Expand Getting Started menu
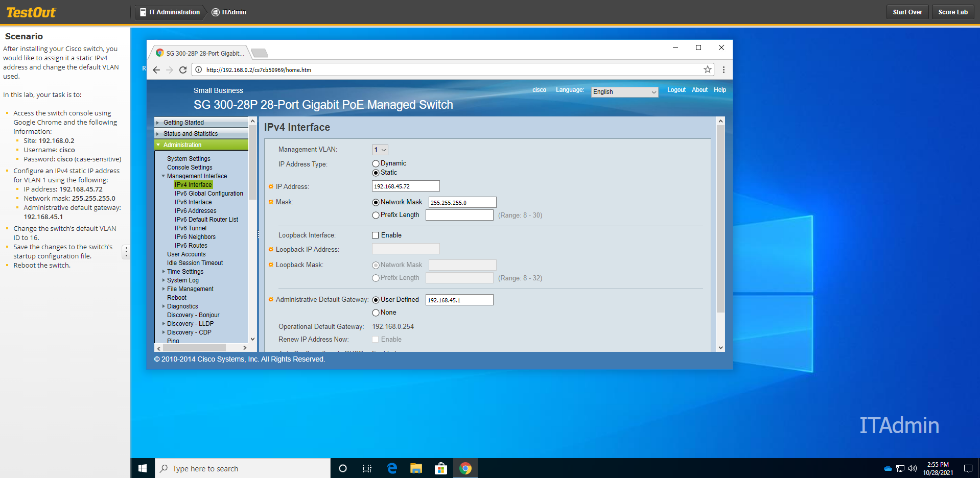Screen dimensions: 980x478 [201, 123]
